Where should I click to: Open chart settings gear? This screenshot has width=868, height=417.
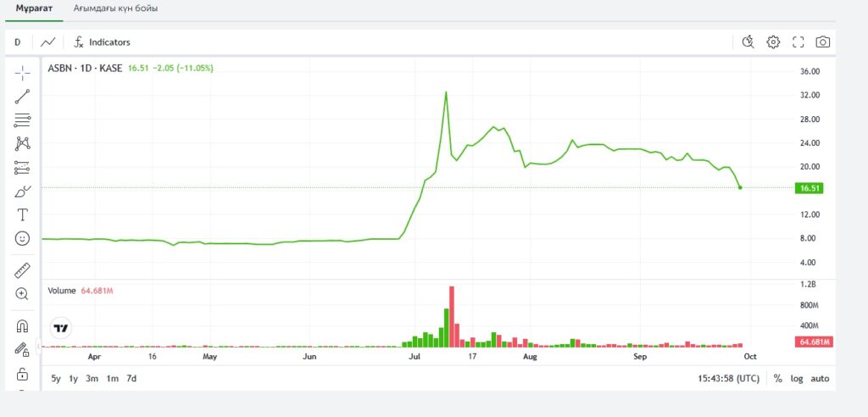[773, 42]
